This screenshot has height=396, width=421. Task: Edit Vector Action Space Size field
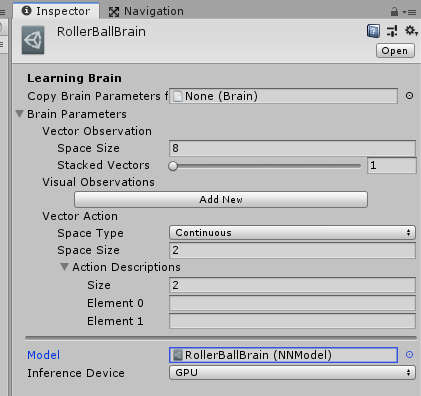pyautogui.click(x=292, y=250)
